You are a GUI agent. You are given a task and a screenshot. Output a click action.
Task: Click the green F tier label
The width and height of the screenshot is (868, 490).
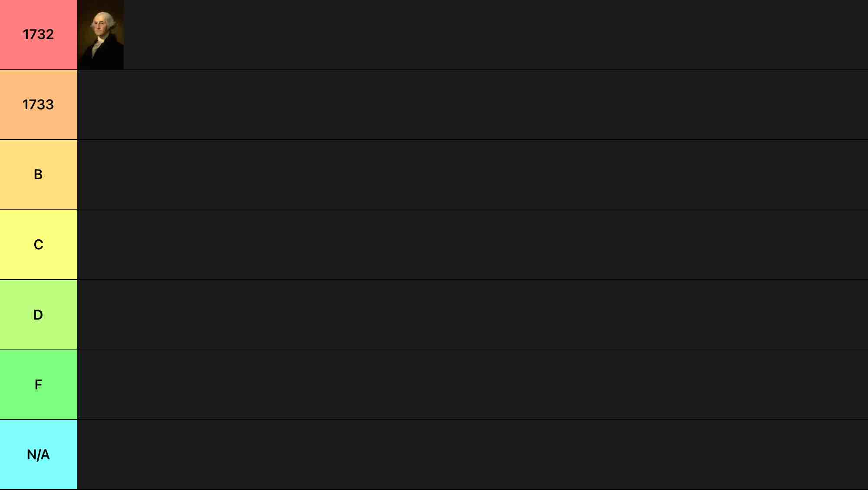coord(39,385)
